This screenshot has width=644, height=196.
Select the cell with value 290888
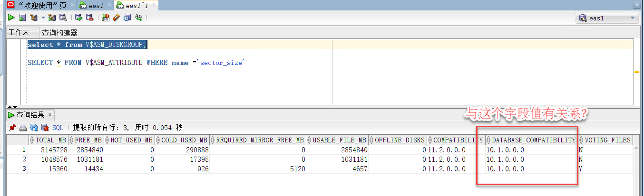(182, 149)
